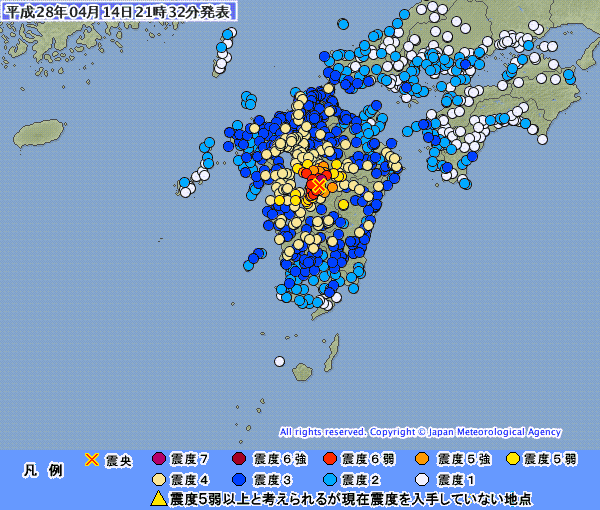
Task: Click the dark red 震度6強 legend circle
Action: pos(239,458)
